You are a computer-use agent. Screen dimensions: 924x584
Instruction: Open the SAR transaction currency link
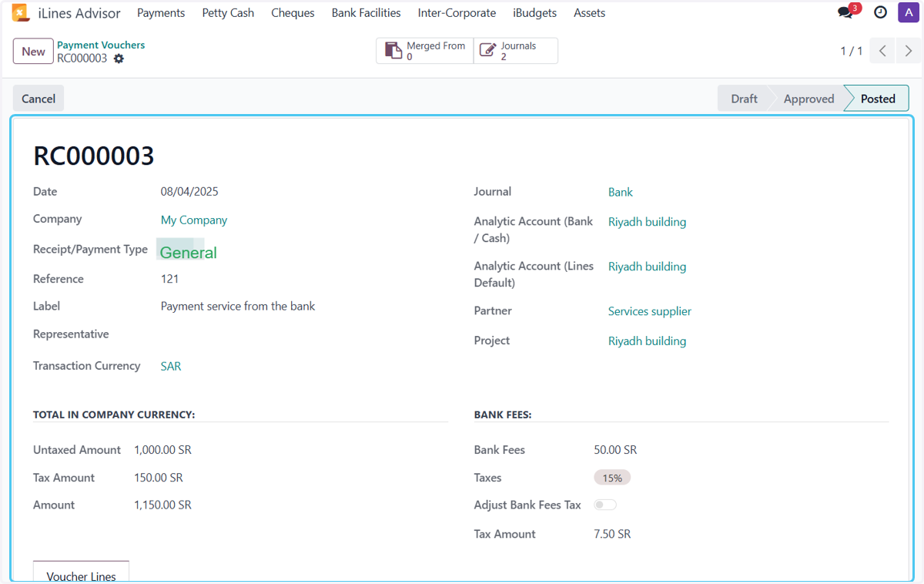pyautogui.click(x=171, y=367)
